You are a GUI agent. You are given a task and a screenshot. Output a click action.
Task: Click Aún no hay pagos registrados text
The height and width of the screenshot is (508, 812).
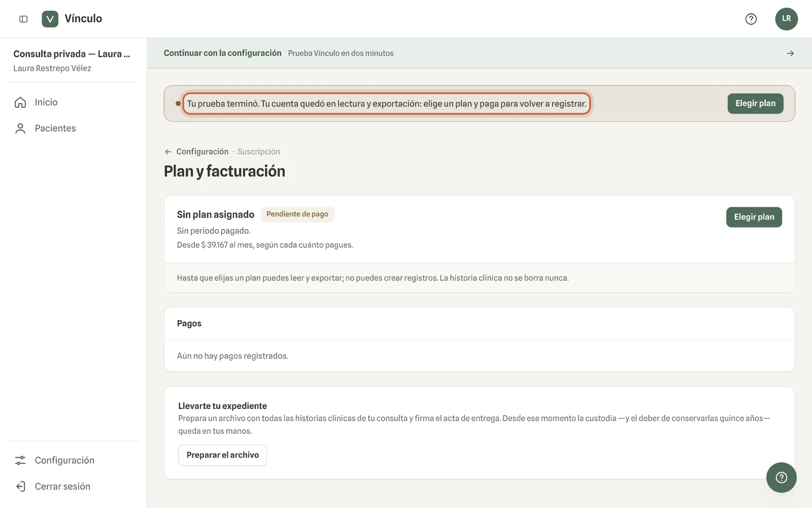[x=232, y=356]
